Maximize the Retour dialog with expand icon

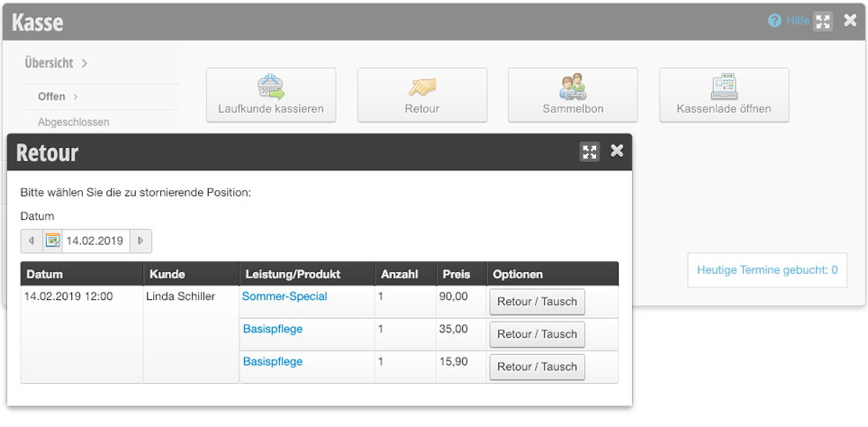point(590,151)
